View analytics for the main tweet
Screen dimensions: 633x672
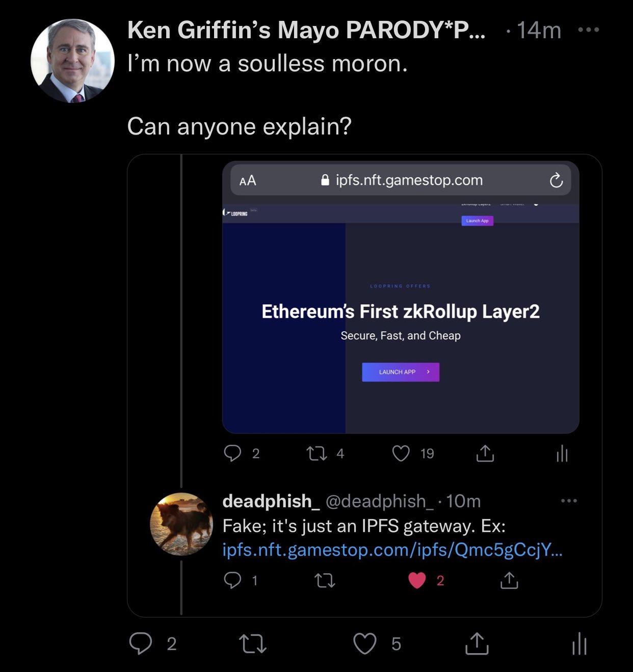(579, 643)
